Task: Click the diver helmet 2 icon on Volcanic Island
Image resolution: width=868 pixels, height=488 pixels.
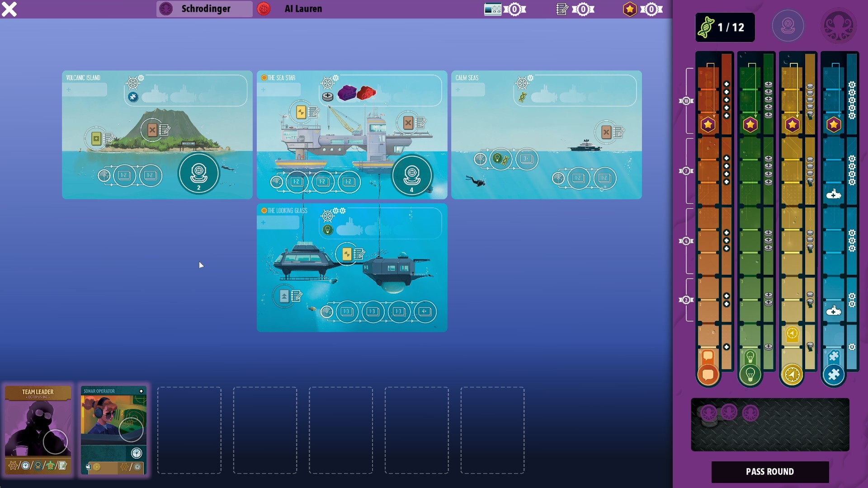Action: coord(198,174)
